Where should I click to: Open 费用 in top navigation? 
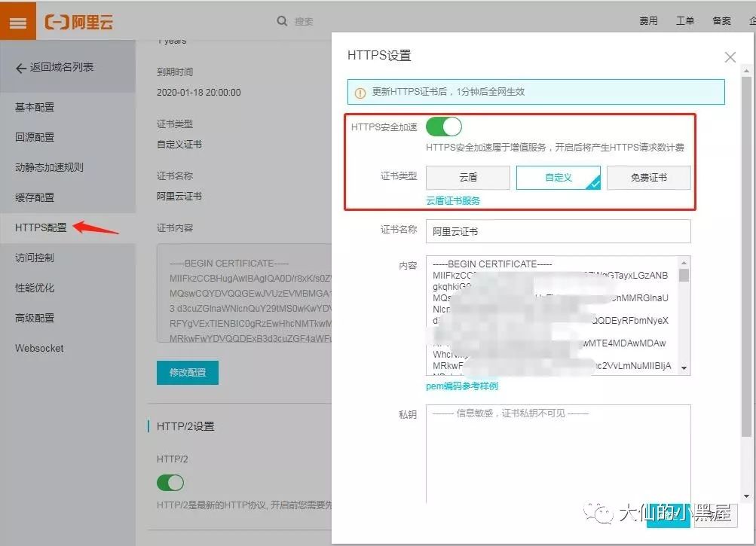click(x=648, y=21)
